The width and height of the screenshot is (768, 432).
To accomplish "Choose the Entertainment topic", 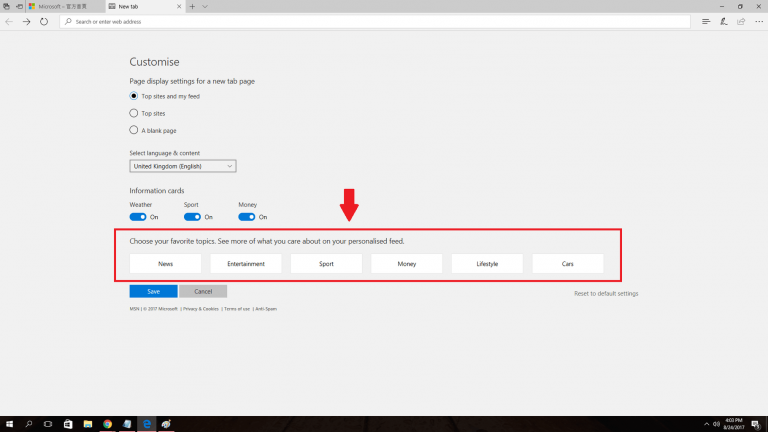I will click(x=246, y=264).
